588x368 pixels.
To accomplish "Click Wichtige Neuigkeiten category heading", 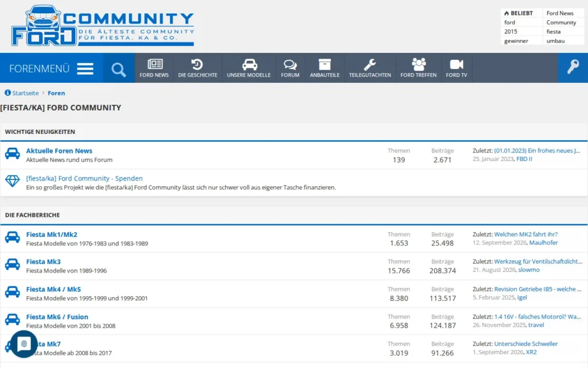I will point(40,132).
